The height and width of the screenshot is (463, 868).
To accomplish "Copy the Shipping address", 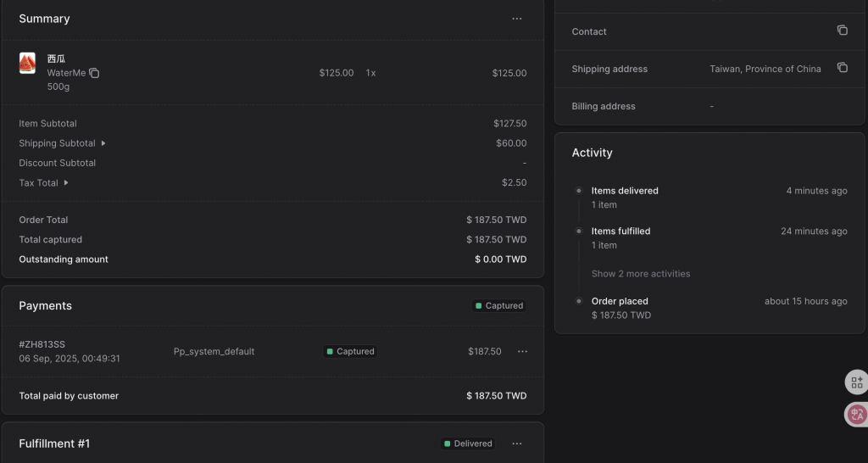I will coord(842,68).
